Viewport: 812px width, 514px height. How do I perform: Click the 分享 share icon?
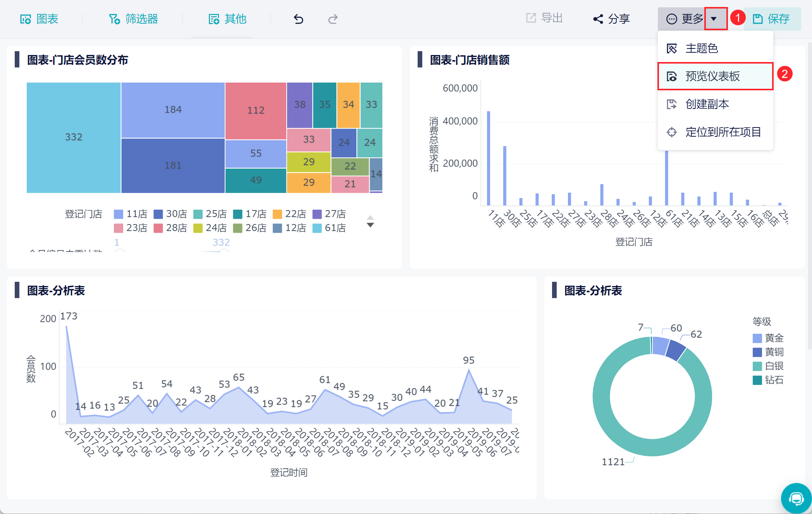tap(598, 19)
